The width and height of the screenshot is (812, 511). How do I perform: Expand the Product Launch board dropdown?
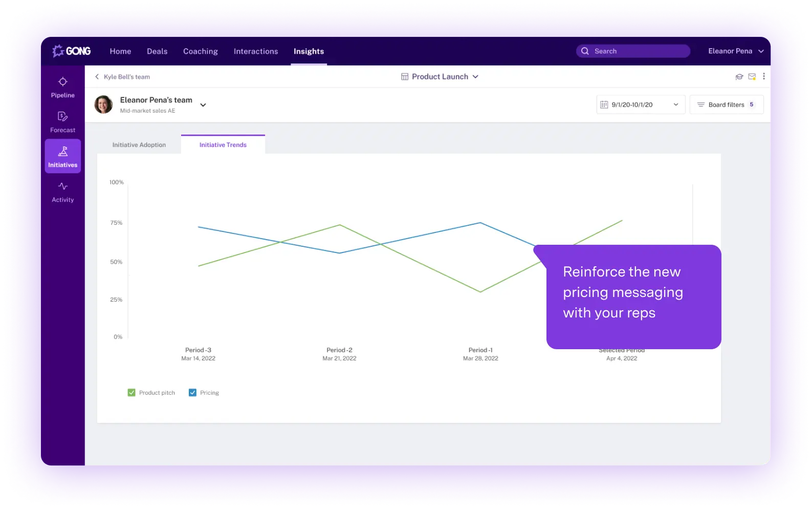click(x=440, y=77)
